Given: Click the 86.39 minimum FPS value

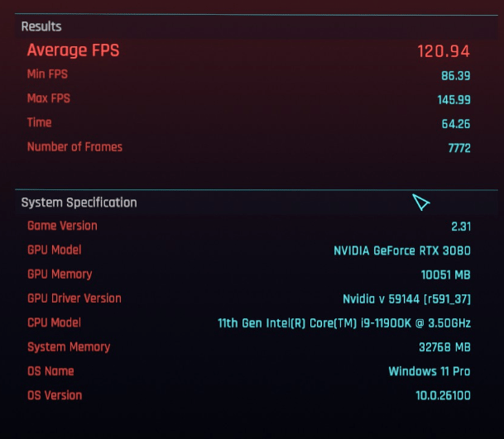Looking at the screenshot, I should click(x=456, y=76).
